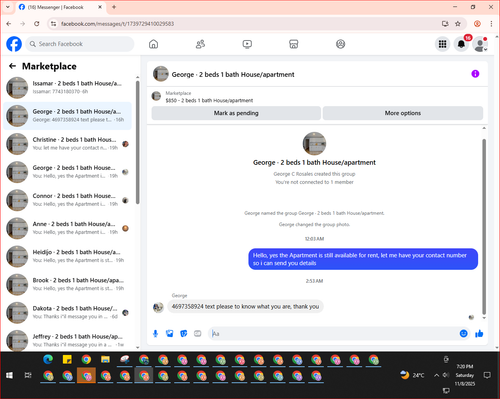Click the chat messages scrollbar
The height and width of the screenshot is (399, 500).
(484, 227)
